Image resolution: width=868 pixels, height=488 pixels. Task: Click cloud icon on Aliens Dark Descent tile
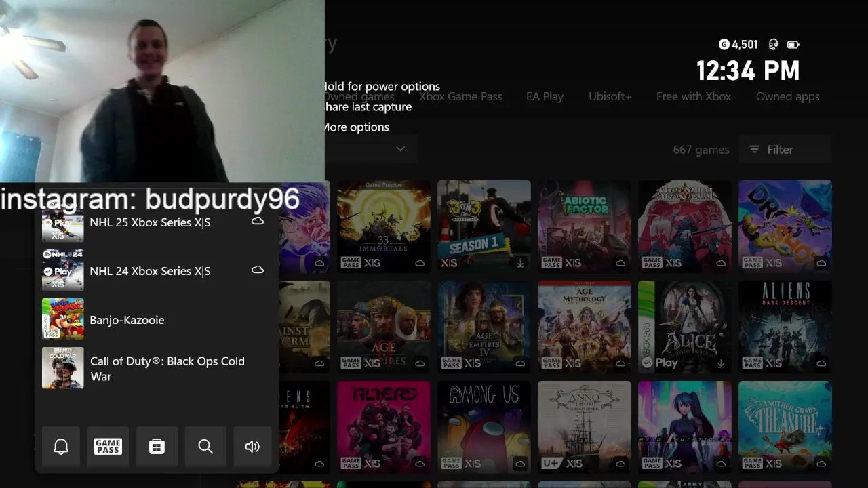tap(821, 363)
